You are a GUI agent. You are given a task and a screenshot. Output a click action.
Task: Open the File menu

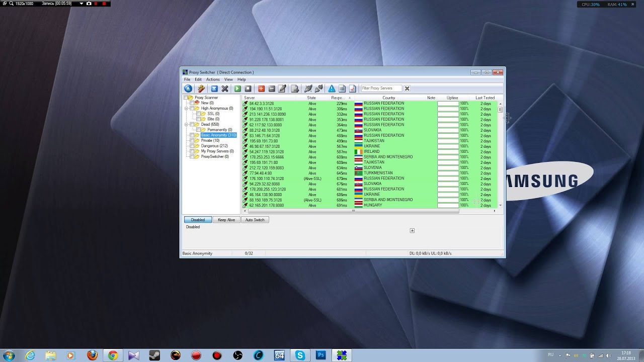click(x=187, y=79)
